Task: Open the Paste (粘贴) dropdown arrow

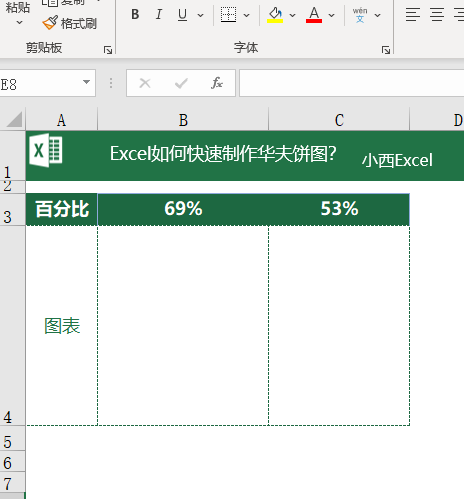Action: (19, 23)
